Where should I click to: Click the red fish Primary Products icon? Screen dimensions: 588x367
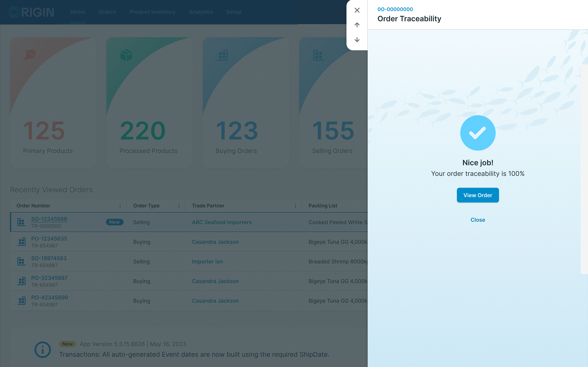coord(30,54)
